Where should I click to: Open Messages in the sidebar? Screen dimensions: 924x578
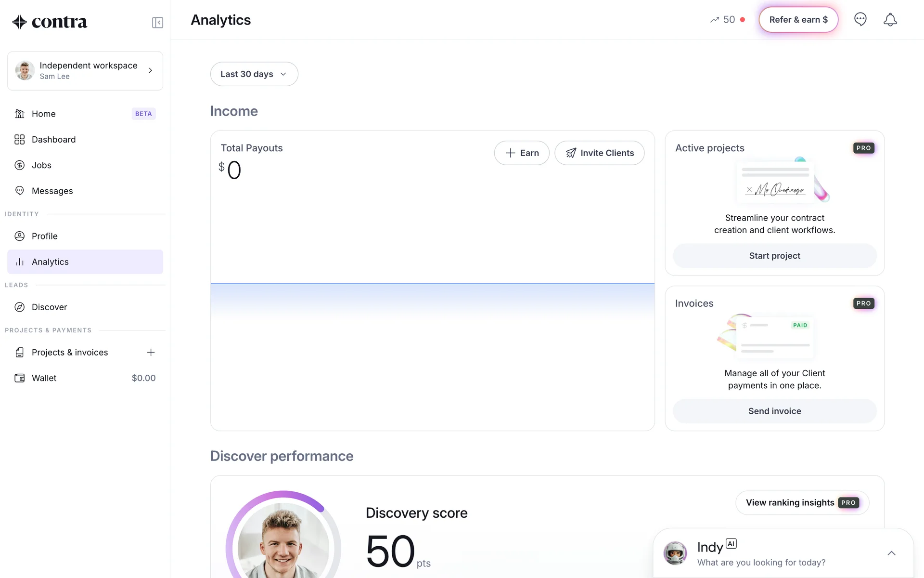point(52,191)
